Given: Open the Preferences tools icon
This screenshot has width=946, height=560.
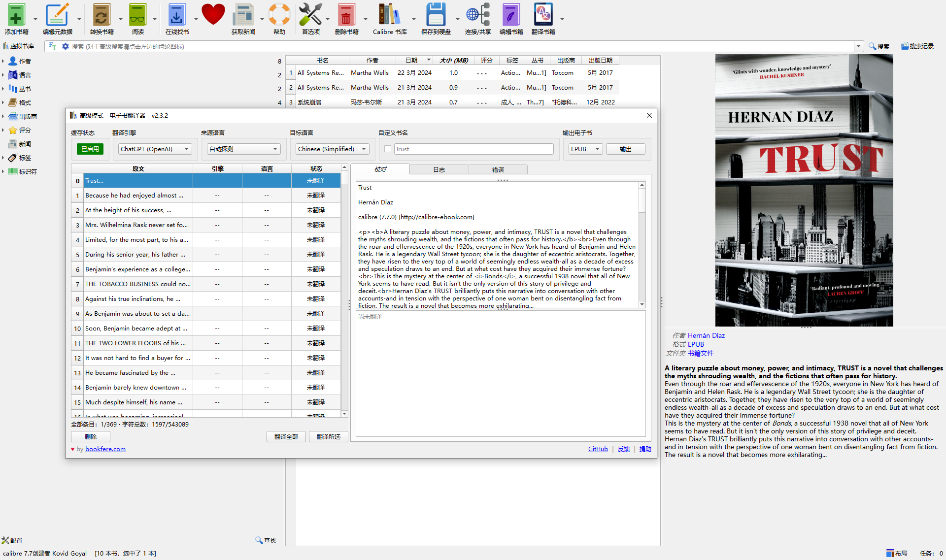Looking at the screenshot, I should click(310, 15).
